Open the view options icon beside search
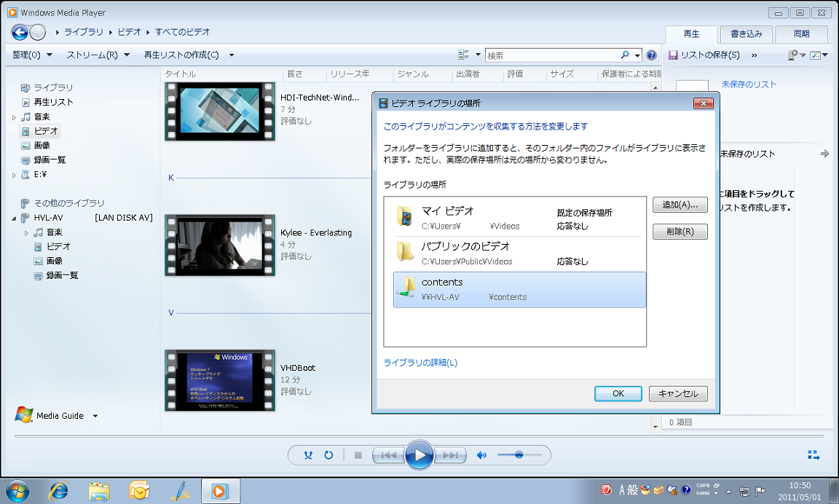The height and width of the screenshot is (504, 839). [463, 55]
